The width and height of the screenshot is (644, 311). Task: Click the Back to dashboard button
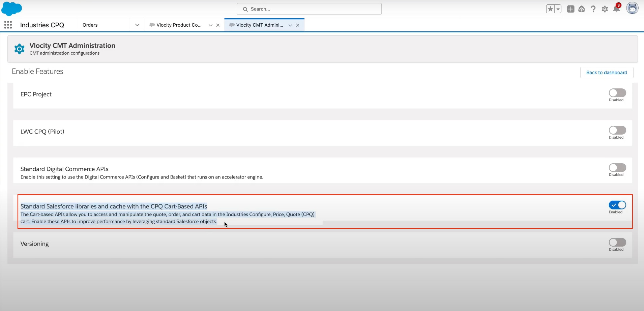click(x=607, y=73)
